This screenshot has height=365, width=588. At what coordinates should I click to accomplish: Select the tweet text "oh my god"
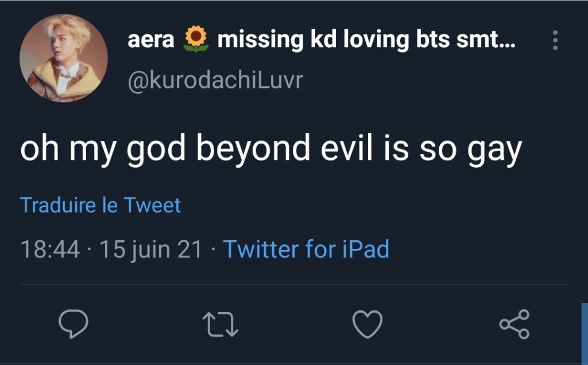103,149
